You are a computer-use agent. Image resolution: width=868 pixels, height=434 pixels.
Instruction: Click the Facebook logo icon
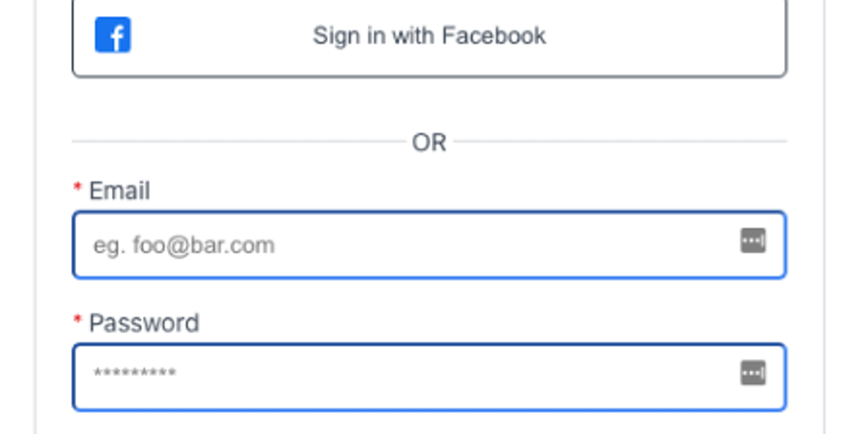click(x=112, y=36)
